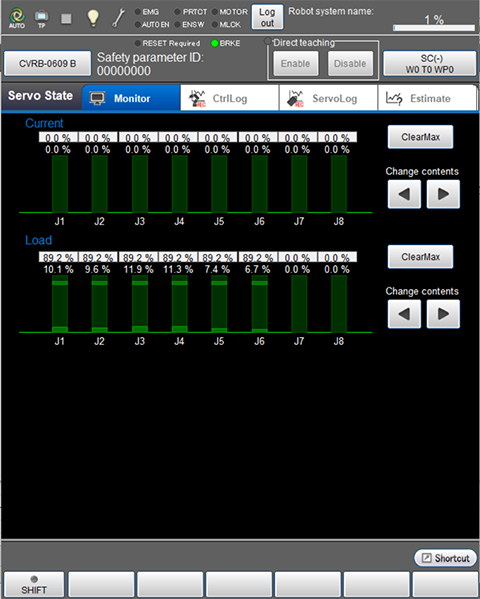Clear max values for Load

pos(420,257)
